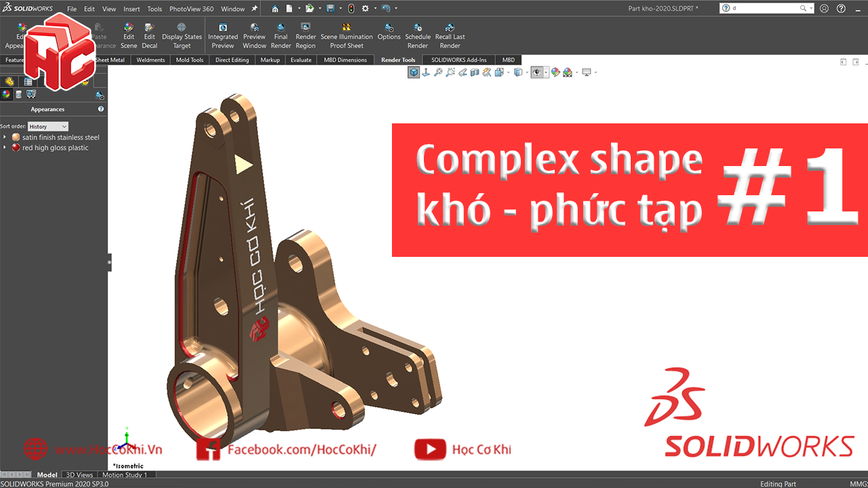Open Scene Illumination Proof Sheet

pos(347,36)
